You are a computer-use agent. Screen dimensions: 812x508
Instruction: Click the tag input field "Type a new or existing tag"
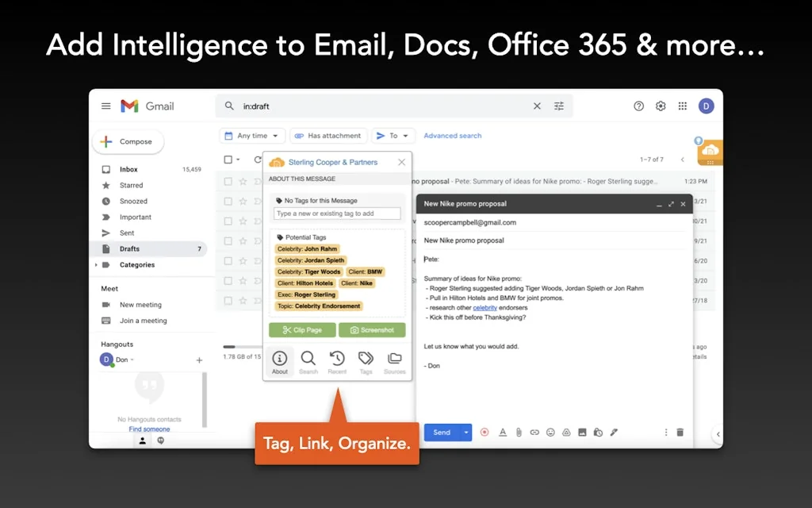[x=337, y=214]
